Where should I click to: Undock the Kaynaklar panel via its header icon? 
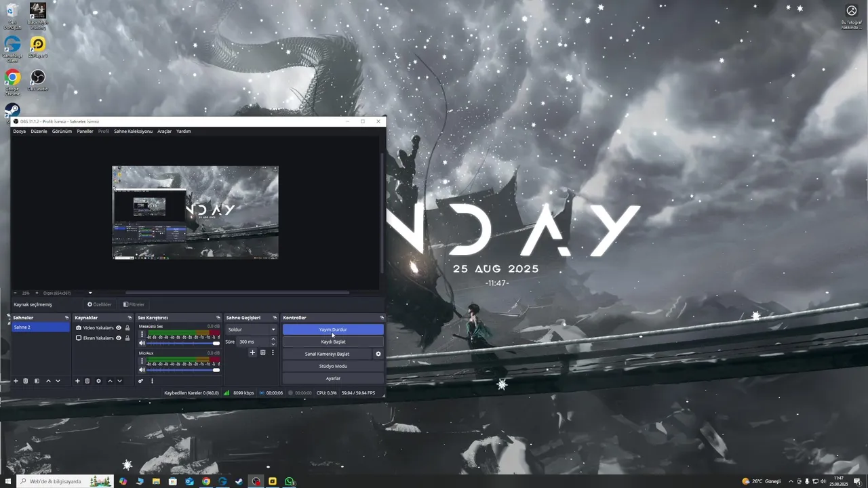pos(130,317)
